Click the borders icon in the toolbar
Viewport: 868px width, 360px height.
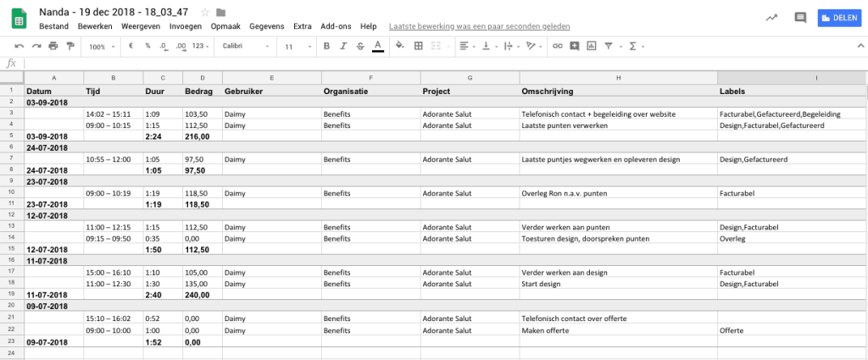[x=418, y=47]
